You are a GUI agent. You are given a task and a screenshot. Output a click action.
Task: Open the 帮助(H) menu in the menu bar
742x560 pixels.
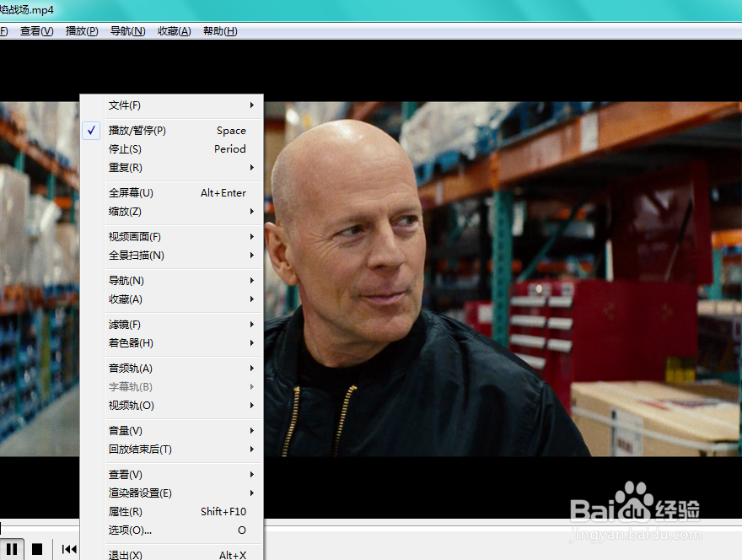tap(220, 31)
